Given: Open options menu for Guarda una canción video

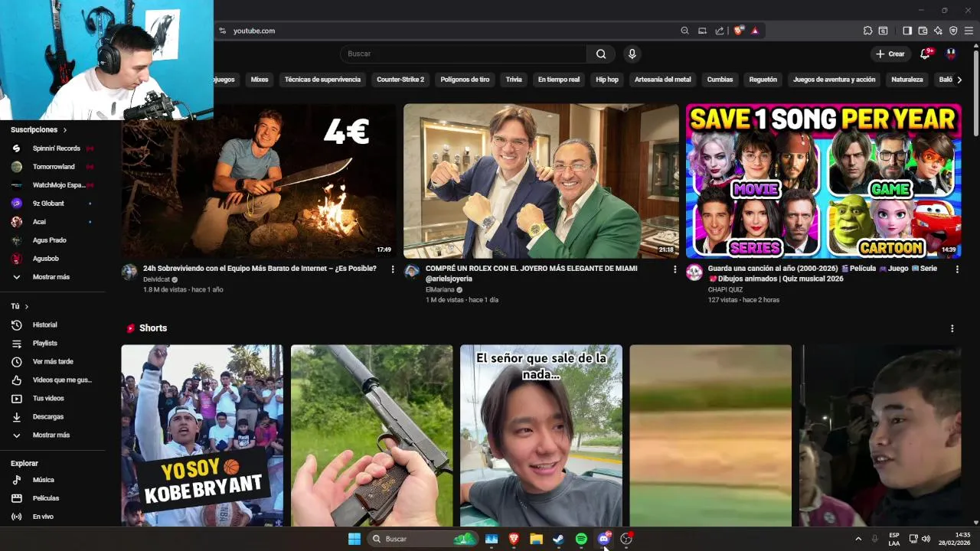Looking at the screenshot, I should tap(957, 269).
